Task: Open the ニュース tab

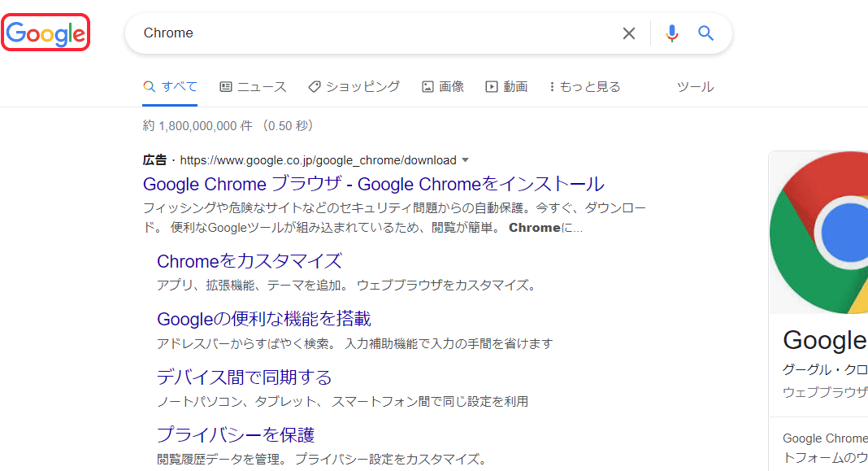Action: tap(253, 87)
